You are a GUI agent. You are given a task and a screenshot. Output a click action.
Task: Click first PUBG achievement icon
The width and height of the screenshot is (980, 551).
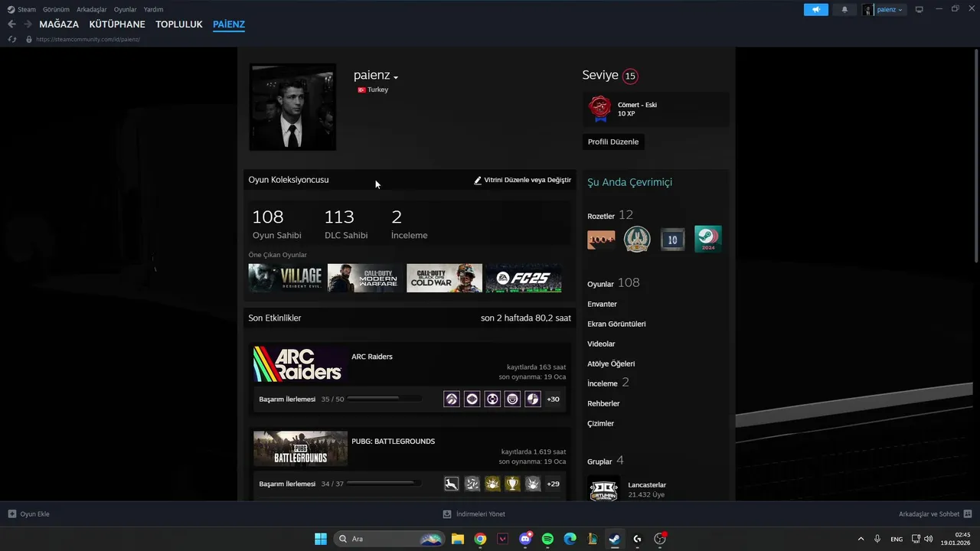[x=452, y=484]
